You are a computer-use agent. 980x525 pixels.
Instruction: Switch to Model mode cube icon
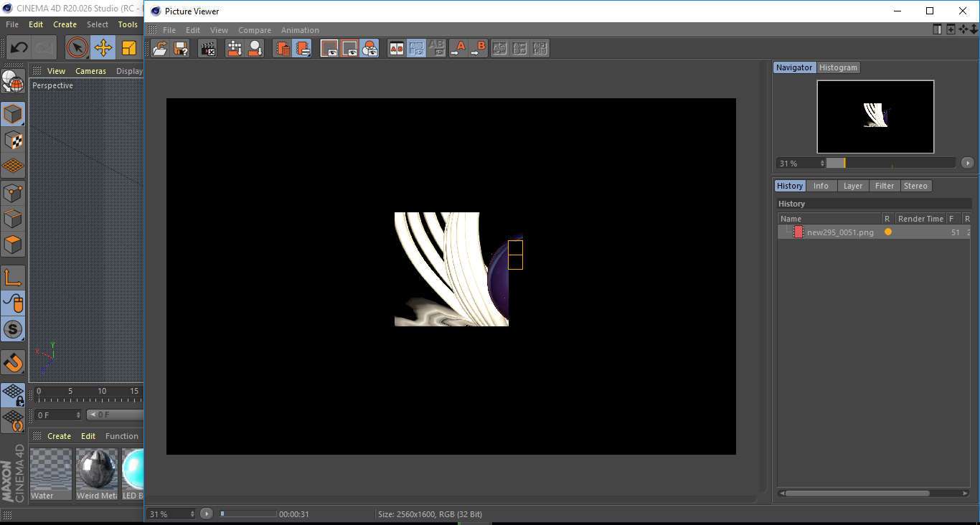(13, 114)
